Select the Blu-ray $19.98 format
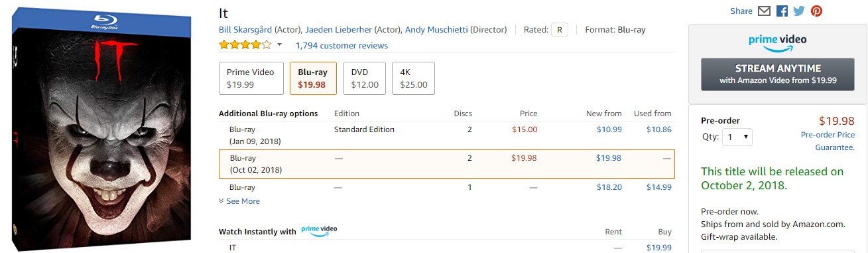Viewport: 868px width, 253px height. 313,78
